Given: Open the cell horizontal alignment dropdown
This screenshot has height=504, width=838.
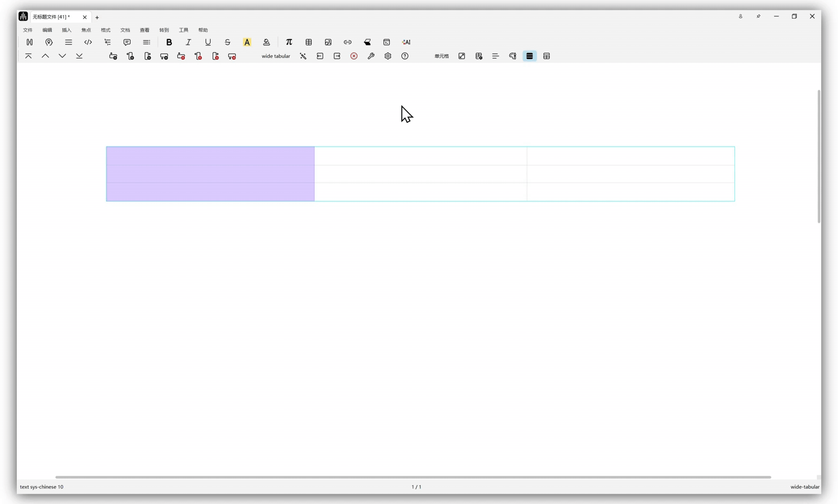Looking at the screenshot, I should pos(496,56).
